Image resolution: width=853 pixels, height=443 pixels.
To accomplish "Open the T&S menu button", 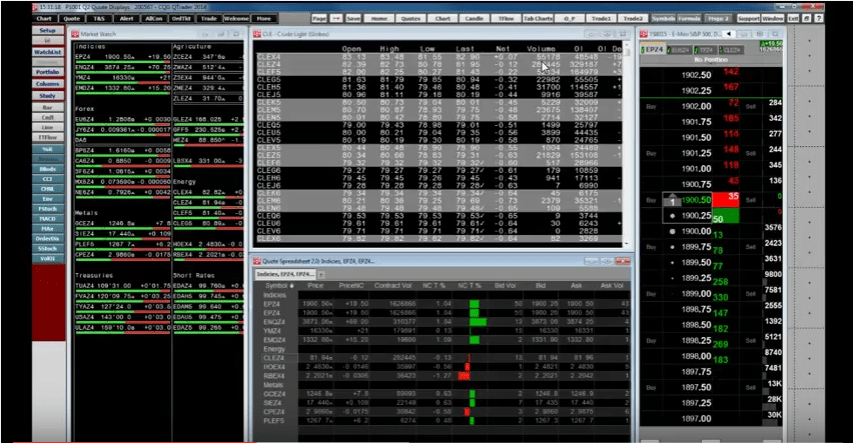I will (x=99, y=19).
